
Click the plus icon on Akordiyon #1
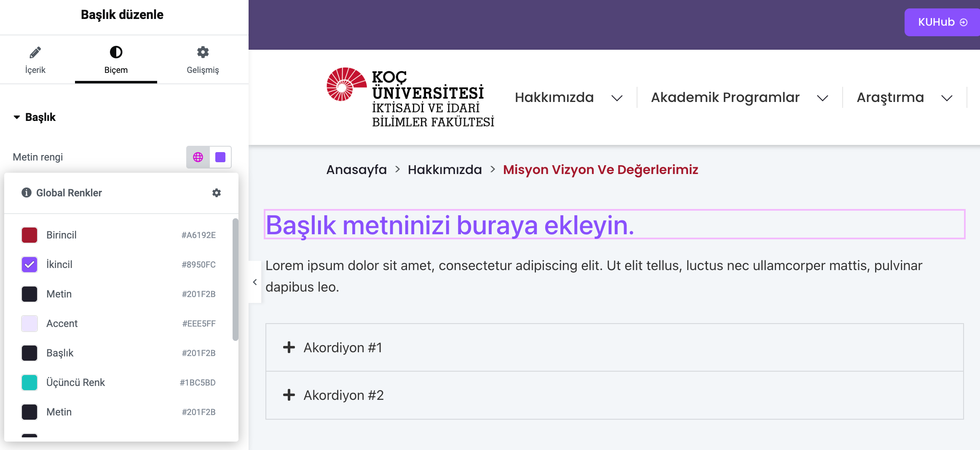(289, 348)
